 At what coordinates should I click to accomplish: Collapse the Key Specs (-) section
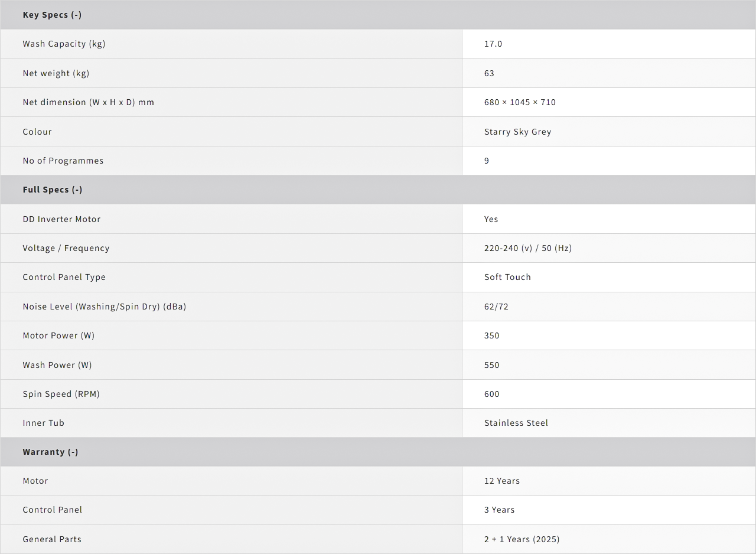coord(52,15)
